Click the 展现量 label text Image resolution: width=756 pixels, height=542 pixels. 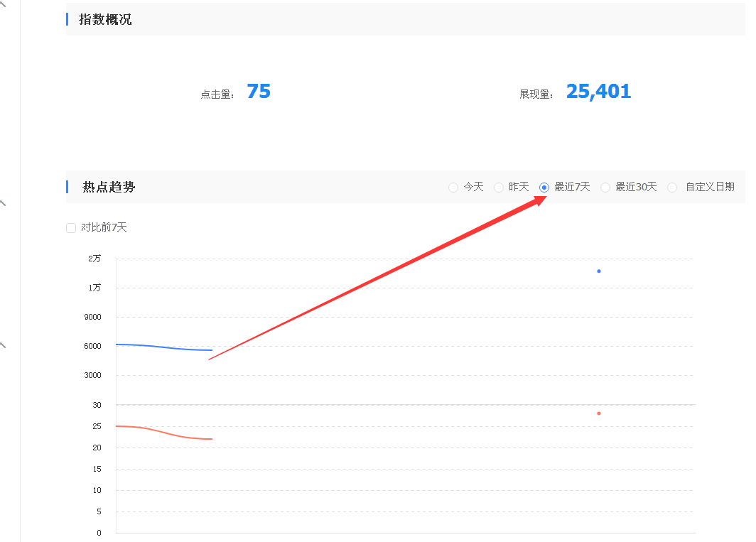(x=536, y=94)
